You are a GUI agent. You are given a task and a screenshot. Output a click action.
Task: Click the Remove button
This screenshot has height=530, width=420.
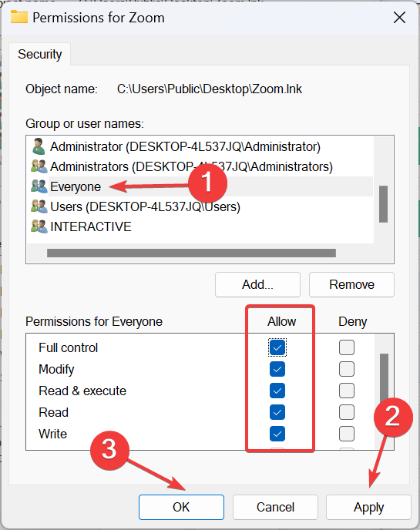coord(351,284)
